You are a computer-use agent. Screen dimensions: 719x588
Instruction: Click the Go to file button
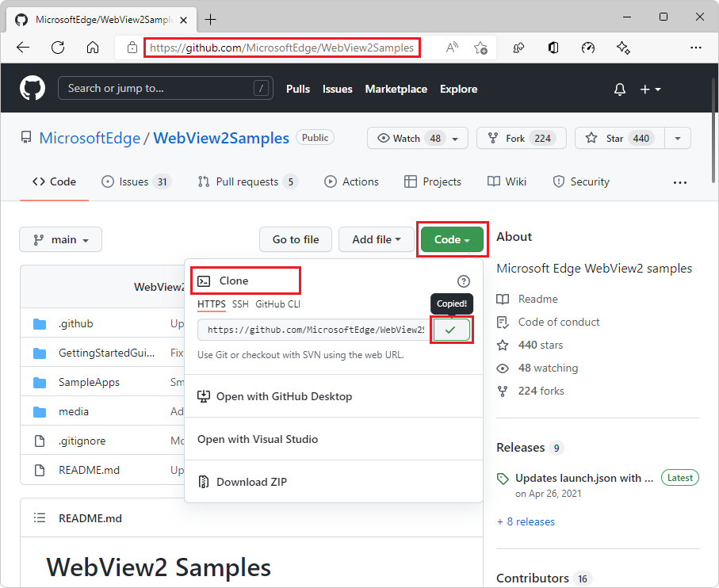(x=295, y=239)
